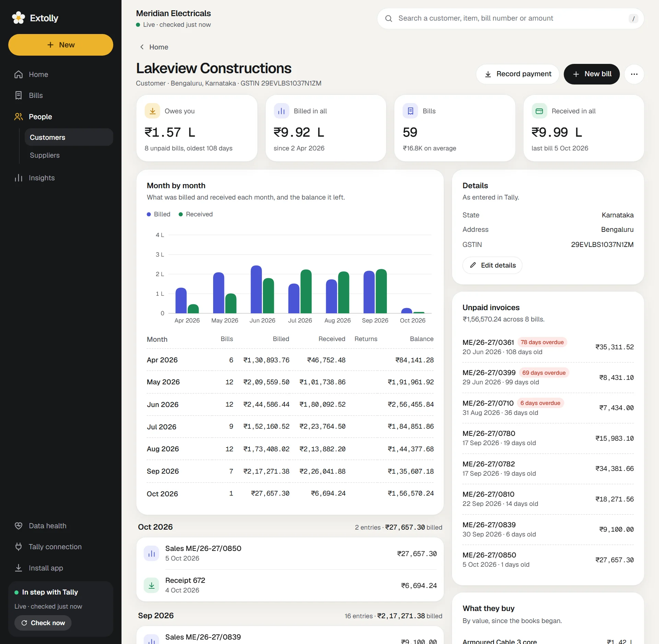This screenshot has width=659, height=644.
Task: Select the Apr 2026 month row
Action: click(290, 360)
